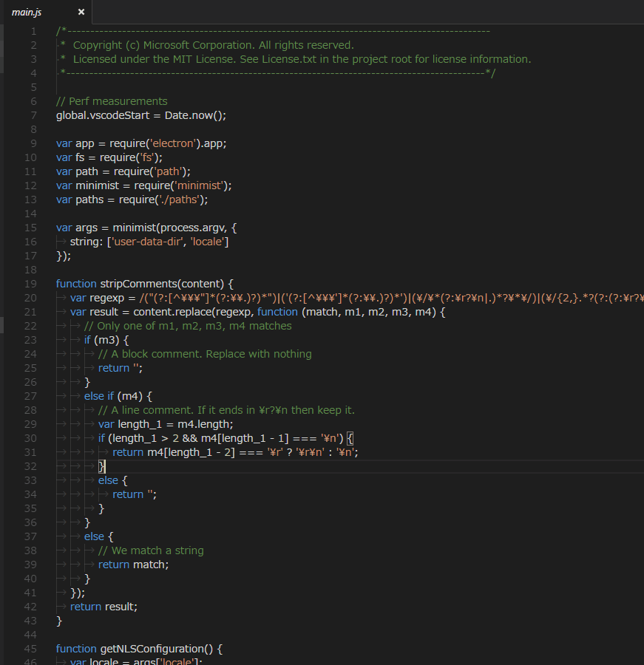The image size is (644, 665).
Task: Click the // We match a string comment
Action: (151, 550)
